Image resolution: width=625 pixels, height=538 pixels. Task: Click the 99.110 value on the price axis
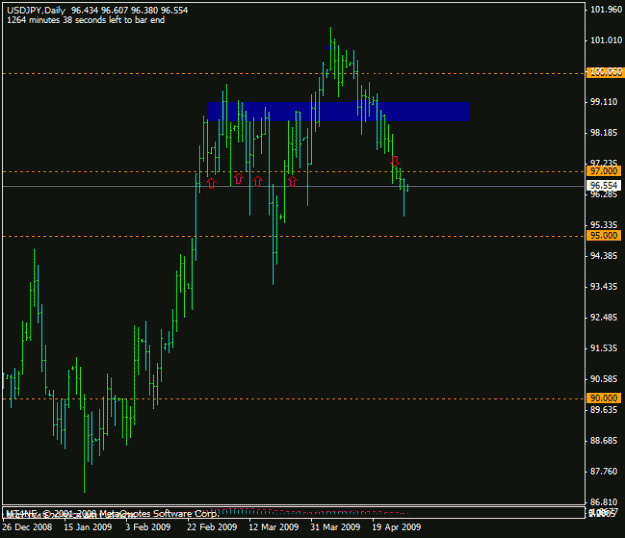click(x=603, y=102)
